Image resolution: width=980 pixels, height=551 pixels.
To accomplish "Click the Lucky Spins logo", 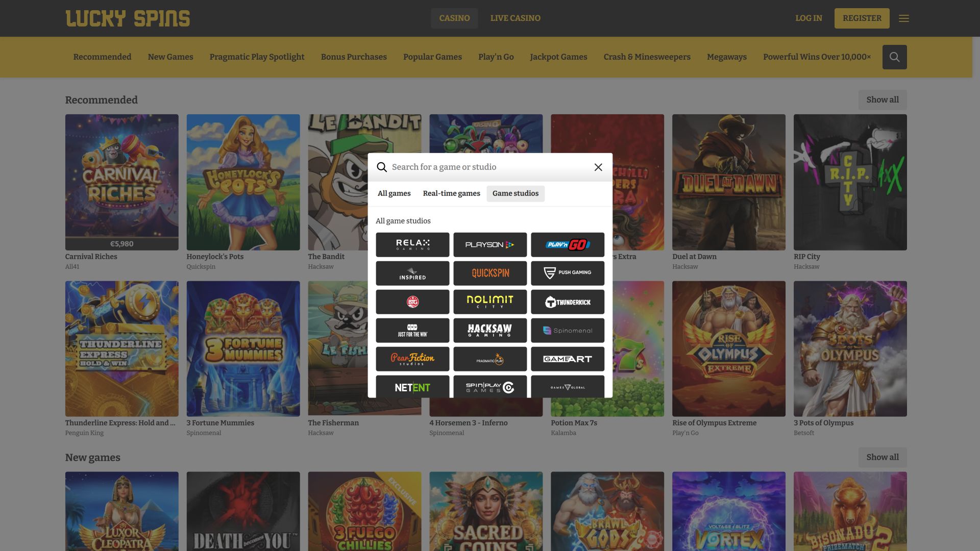I will [128, 18].
